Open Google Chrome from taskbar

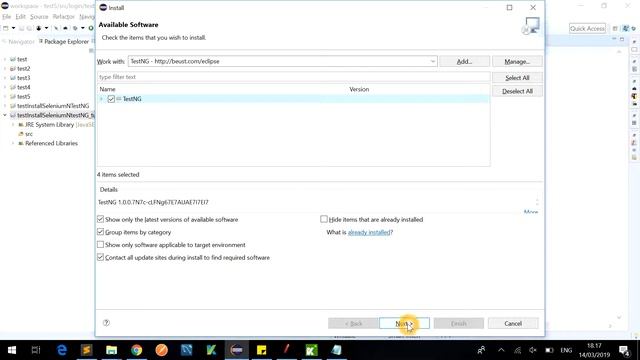tap(136, 350)
